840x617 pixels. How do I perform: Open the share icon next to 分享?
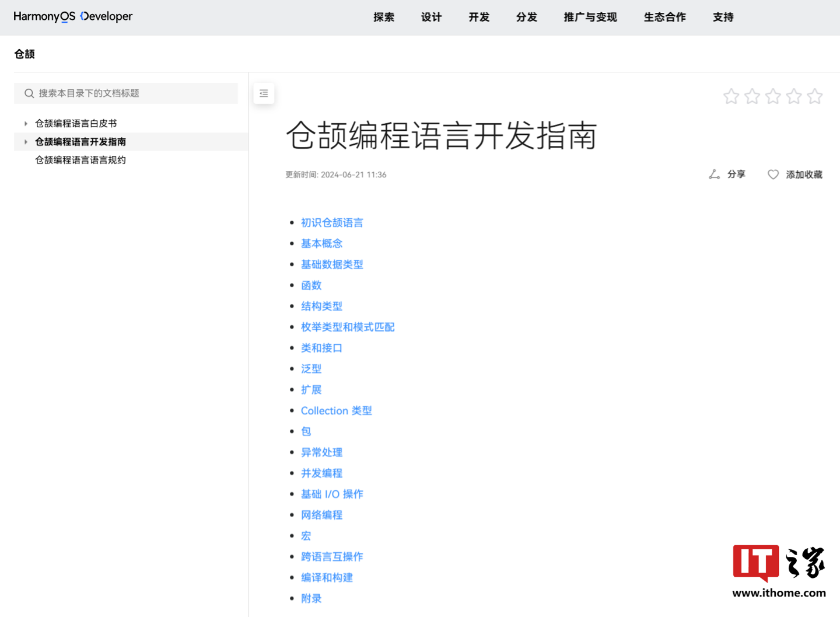coord(714,174)
